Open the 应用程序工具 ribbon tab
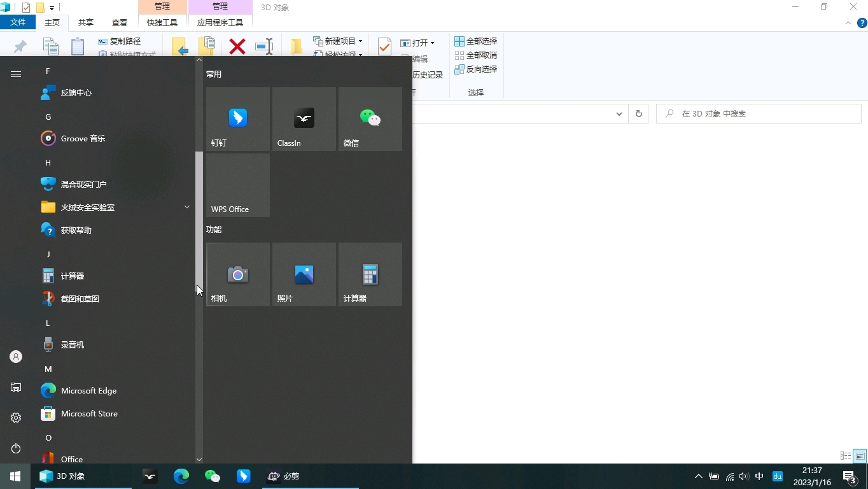The image size is (868, 489). tap(220, 22)
